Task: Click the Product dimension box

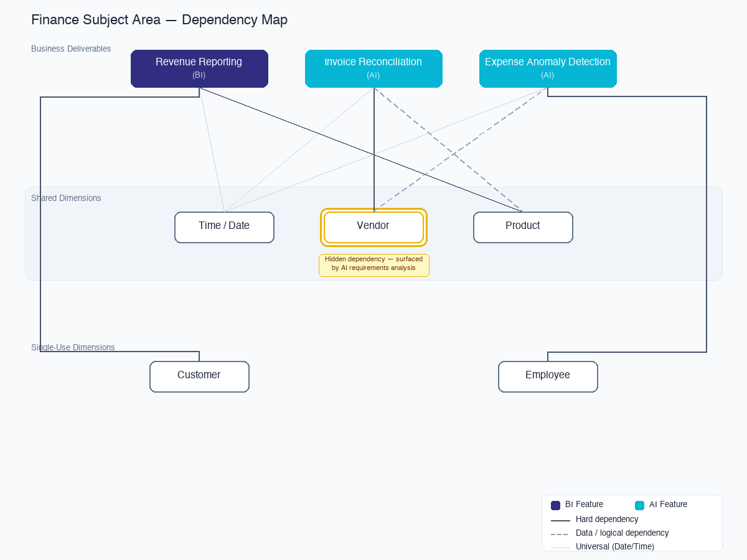Action: pyautogui.click(x=523, y=226)
